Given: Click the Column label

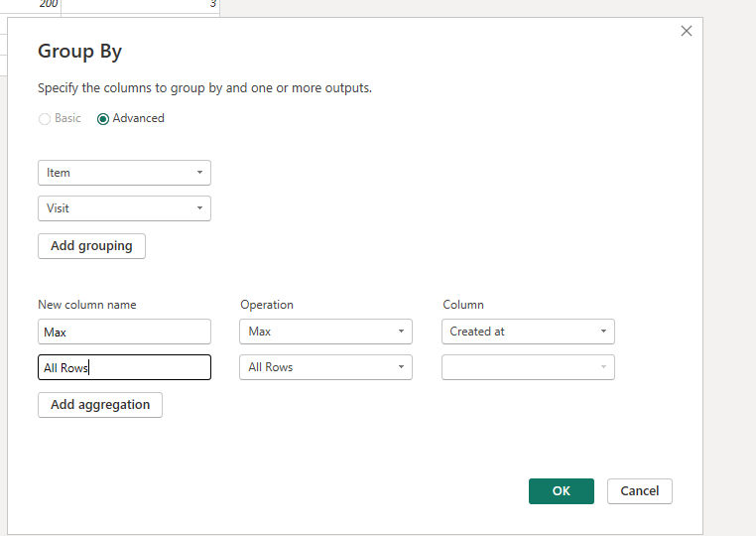Looking at the screenshot, I should [x=463, y=305].
